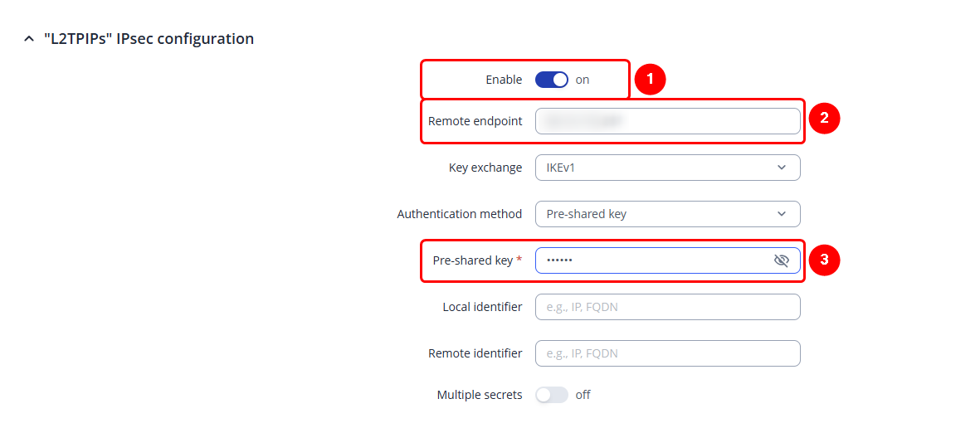The height and width of the screenshot is (428, 980).
Task: Open the Authentication method dropdown
Action: (667, 214)
